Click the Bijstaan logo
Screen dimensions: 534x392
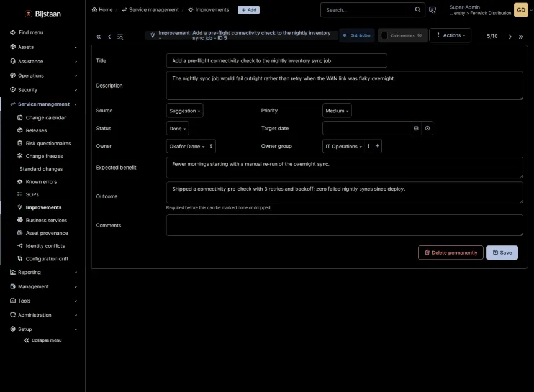coord(43,14)
